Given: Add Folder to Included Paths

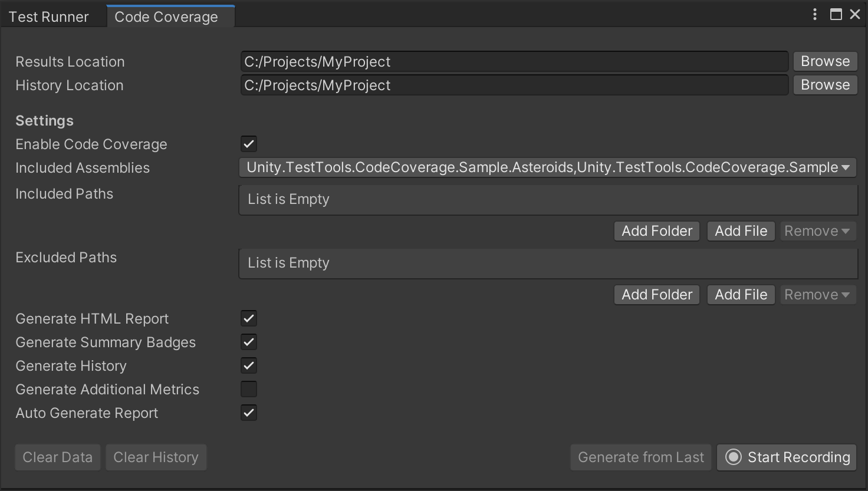Looking at the screenshot, I should coord(656,230).
